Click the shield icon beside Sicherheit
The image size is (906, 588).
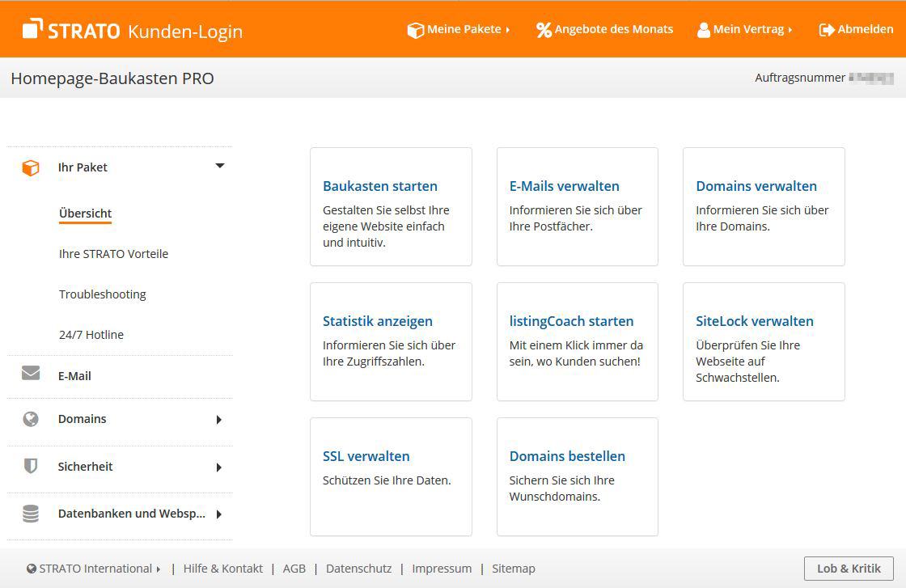point(31,466)
